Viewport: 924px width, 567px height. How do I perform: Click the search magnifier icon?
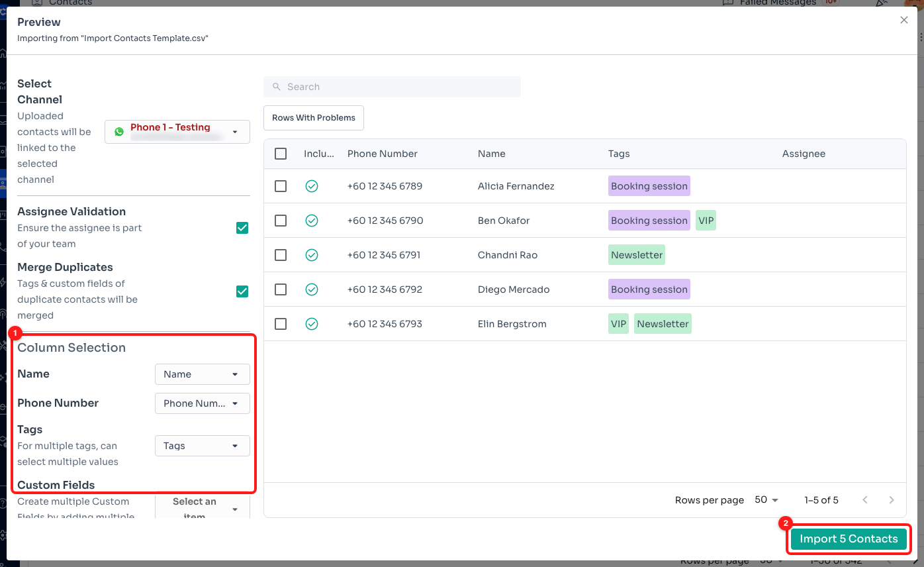point(277,87)
